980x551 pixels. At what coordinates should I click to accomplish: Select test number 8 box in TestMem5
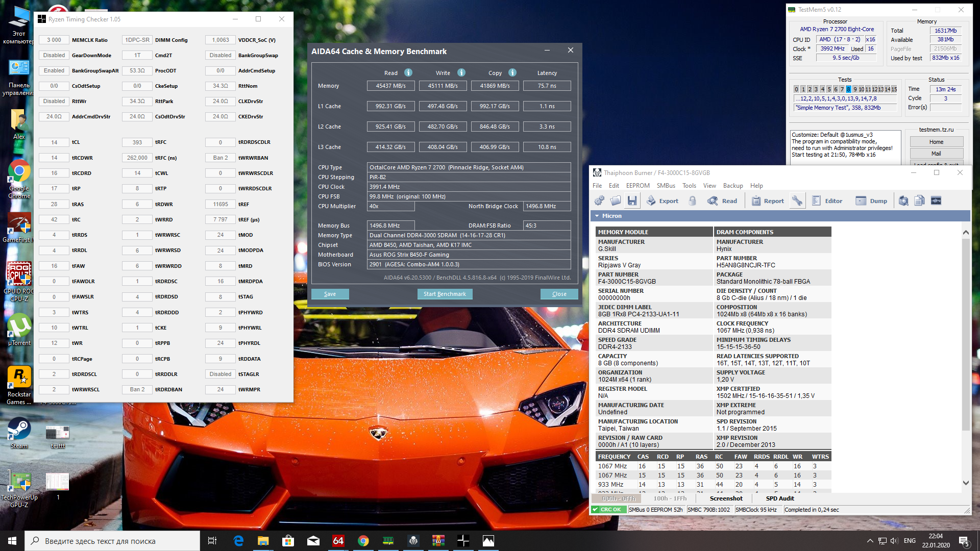[848, 89]
